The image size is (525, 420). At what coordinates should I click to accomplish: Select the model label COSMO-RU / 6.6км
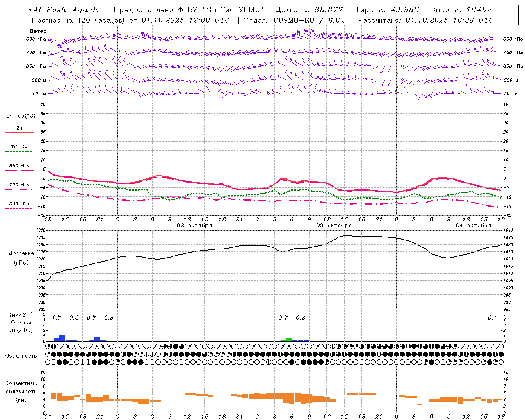click(311, 20)
